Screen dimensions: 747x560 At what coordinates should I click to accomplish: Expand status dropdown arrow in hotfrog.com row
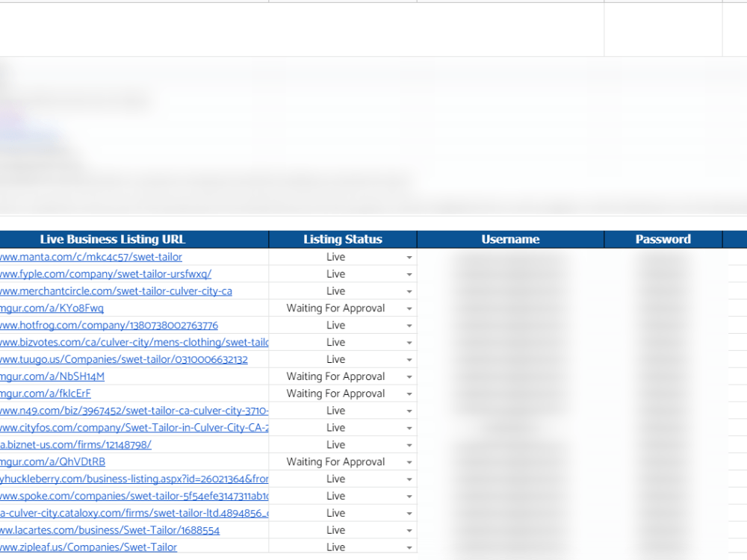409,326
